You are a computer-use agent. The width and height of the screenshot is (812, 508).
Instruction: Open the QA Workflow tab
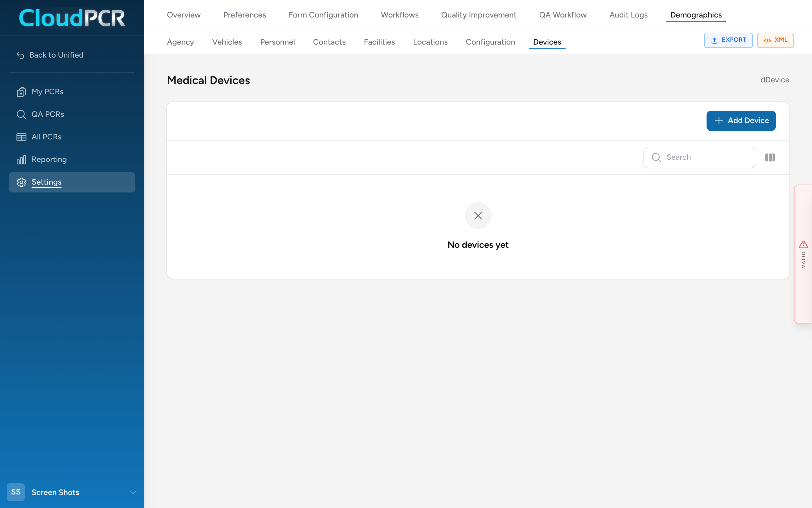click(x=563, y=15)
